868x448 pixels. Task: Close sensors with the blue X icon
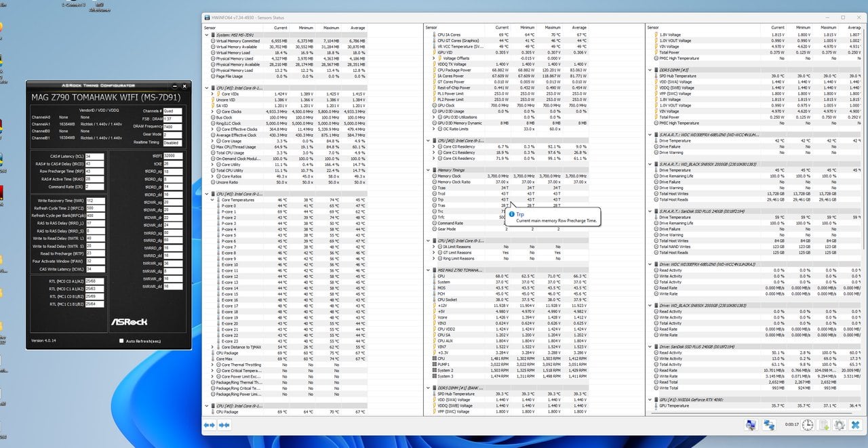[x=854, y=425]
